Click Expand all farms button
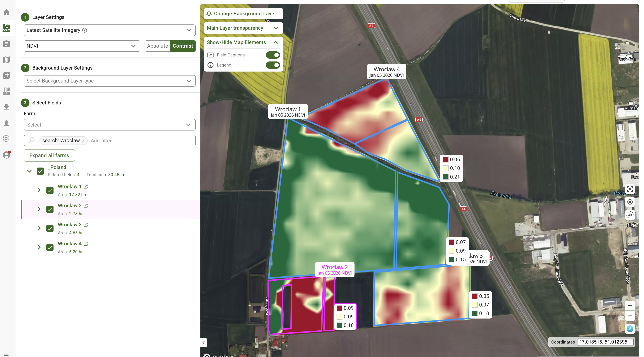This screenshot has height=357, width=644. 49,155
